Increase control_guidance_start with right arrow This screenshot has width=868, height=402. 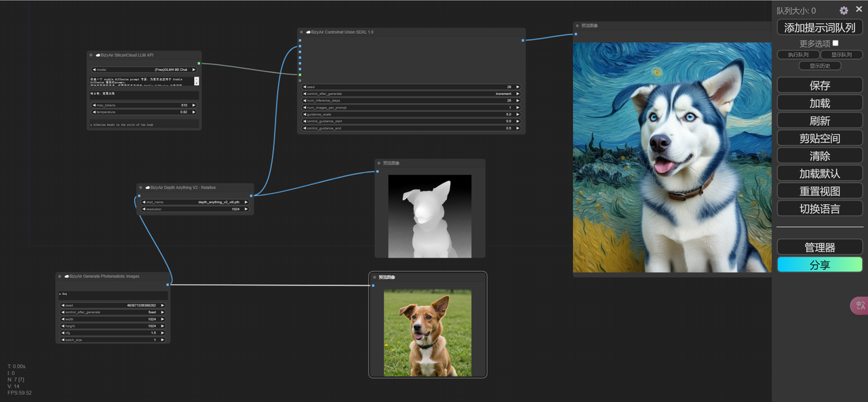pos(519,121)
